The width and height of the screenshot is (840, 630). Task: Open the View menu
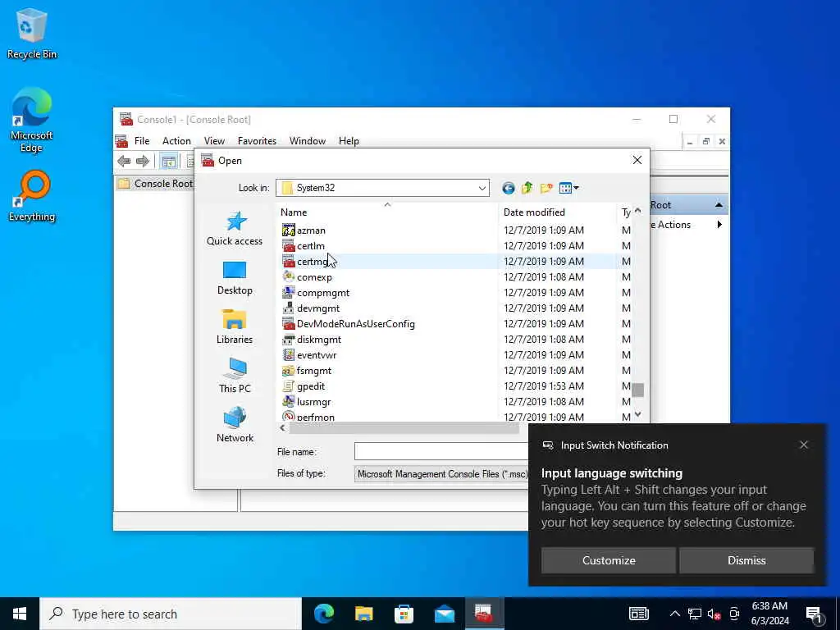[x=214, y=141]
